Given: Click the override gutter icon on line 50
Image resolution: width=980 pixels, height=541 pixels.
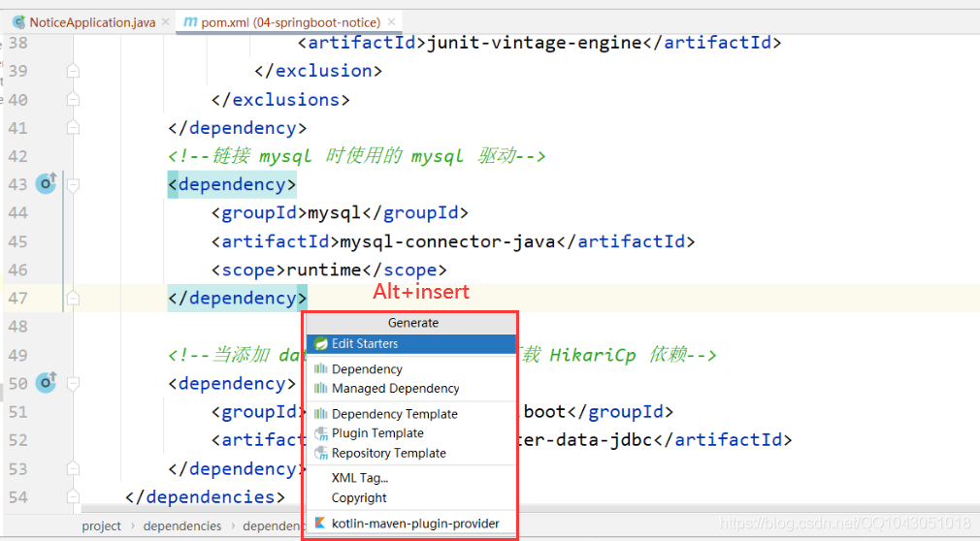Looking at the screenshot, I should [x=46, y=382].
